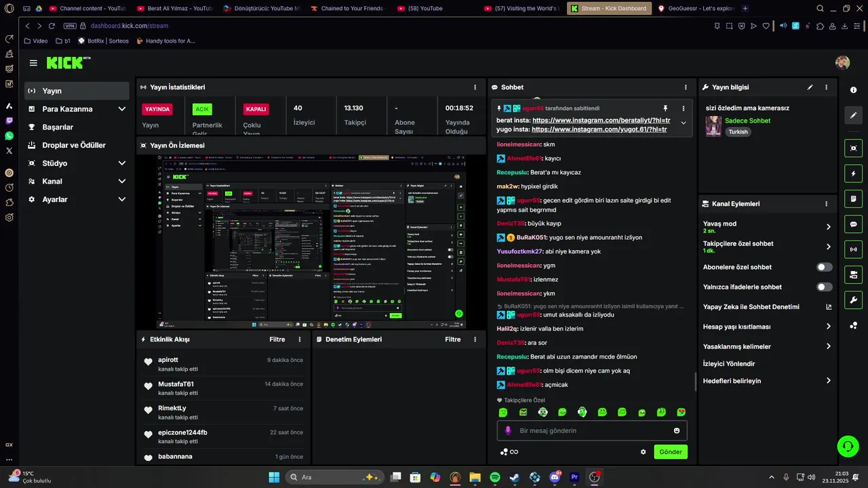Open Premiere Pro from the Windows taskbar
Image resolution: width=868 pixels, height=488 pixels.
click(574, 477)
